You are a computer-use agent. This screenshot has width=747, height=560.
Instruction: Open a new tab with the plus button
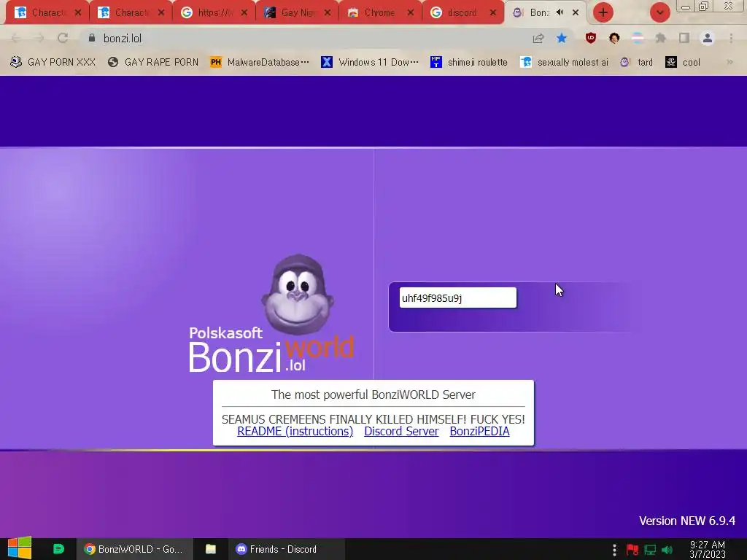pyautogui.click(x=603, y=12)
